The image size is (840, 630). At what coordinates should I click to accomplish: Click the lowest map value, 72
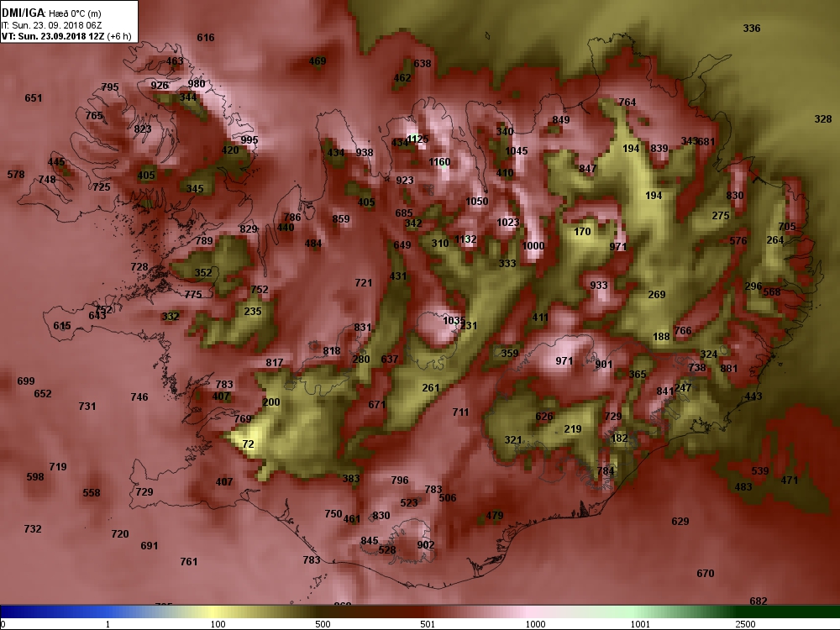pyautogui.click(x=248, y=444)
